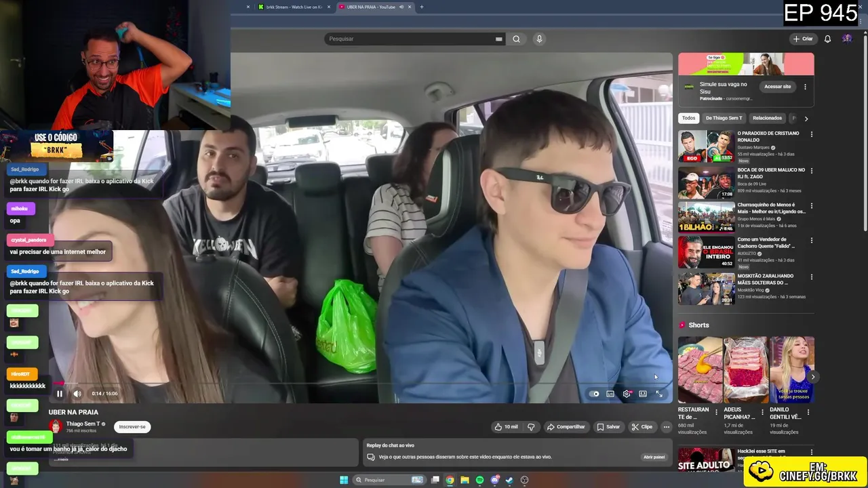Open the Churrasquinho do Menos é Mais thumbnail

[x=706, y=217]
